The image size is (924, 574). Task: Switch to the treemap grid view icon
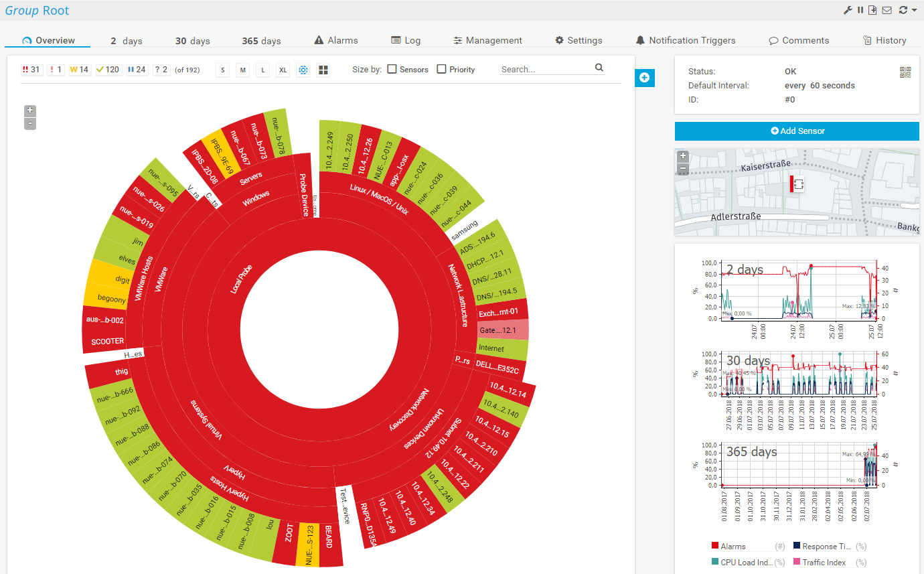coord(323,70)
